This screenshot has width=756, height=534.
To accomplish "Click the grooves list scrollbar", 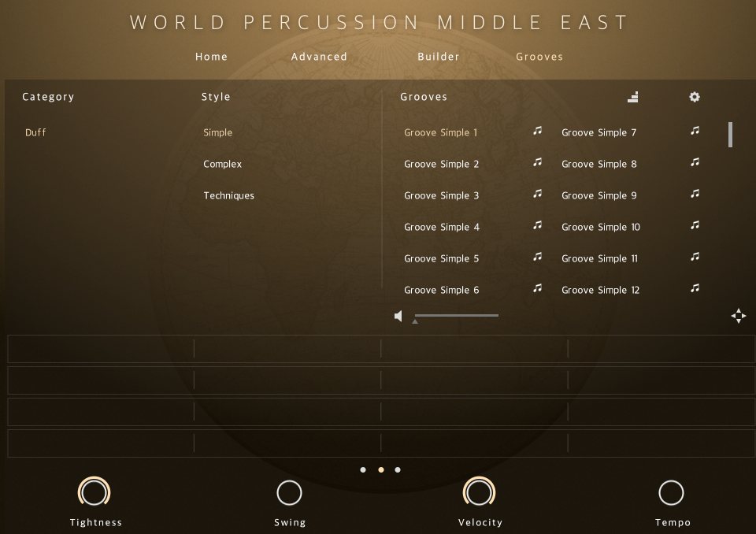I will [731, 135].
